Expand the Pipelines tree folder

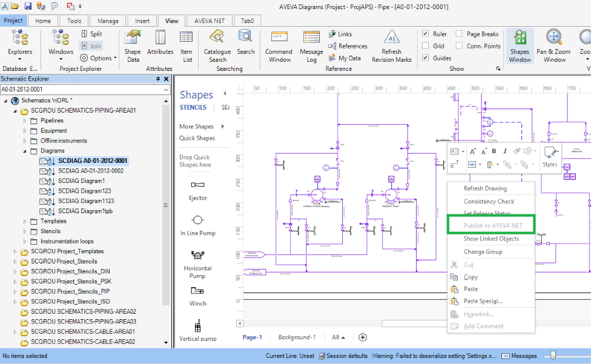(25, 121)
